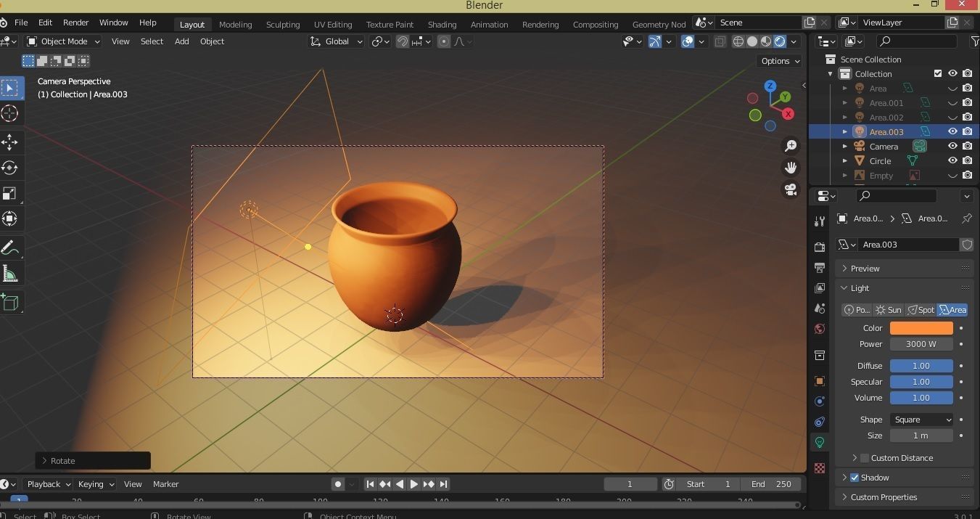Viewport: 980px width, 519px height.
Task: Open the Add menu in viewport header
Action: pos(182,41)
